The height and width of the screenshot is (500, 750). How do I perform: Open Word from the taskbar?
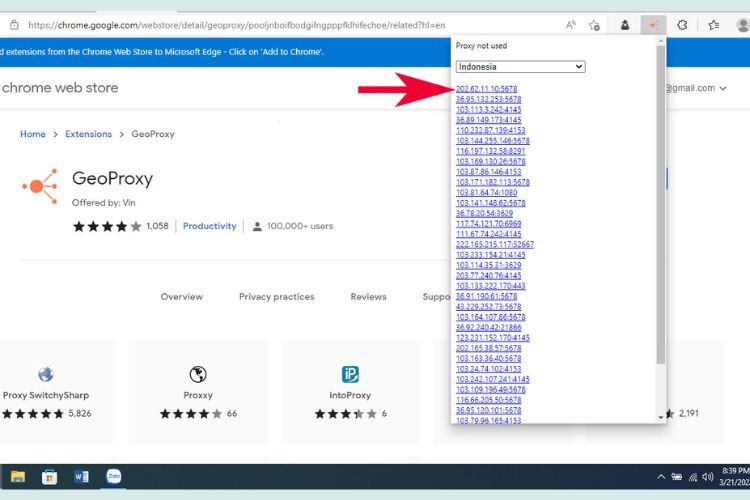tap(81, 477)
